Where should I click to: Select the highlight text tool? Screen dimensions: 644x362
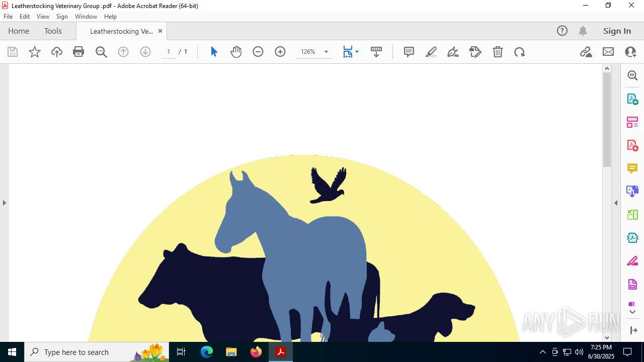pyautogui.click(x=431, y=52)
